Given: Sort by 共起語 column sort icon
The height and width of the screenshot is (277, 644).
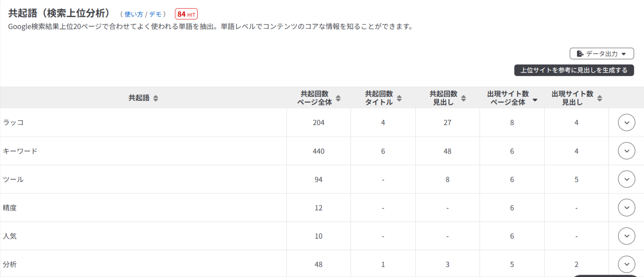Looking at the screenshot, I should point(156,98).
